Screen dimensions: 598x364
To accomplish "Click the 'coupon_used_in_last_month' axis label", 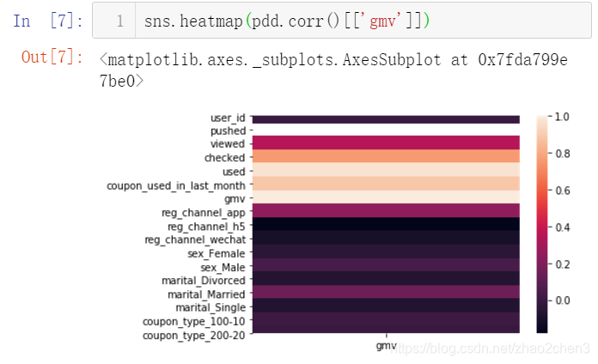I will coord(176,185).
